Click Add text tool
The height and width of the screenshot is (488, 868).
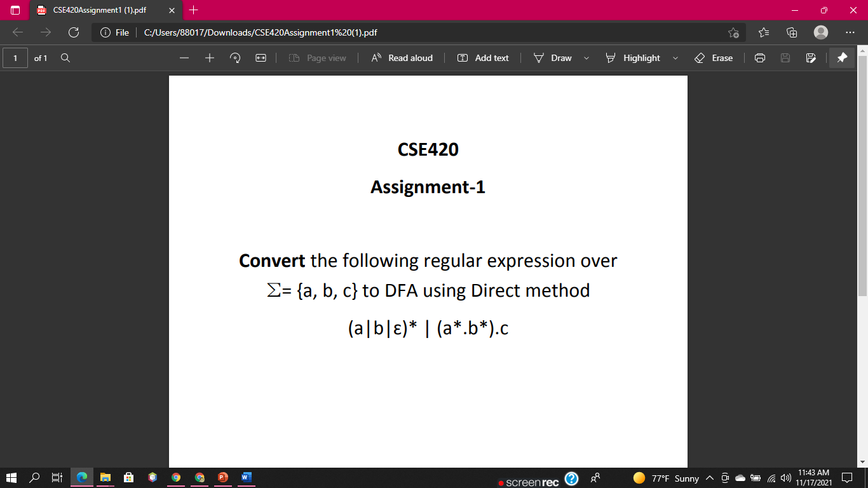[483, 58]
